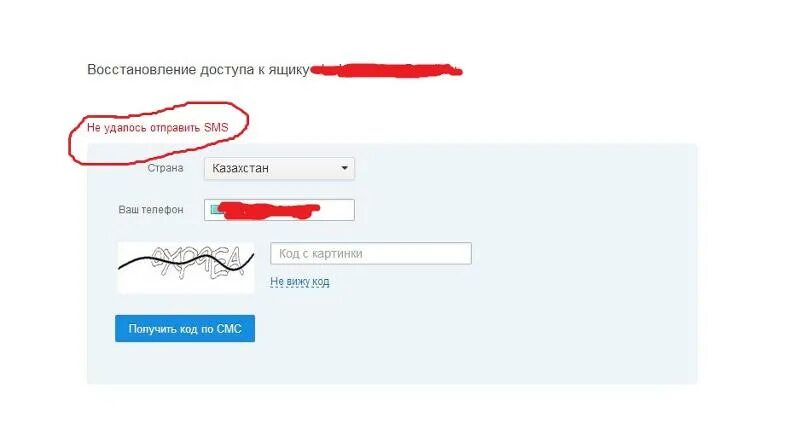Click the white margin of captcha image
Viewport: 800px width, 425px height.
(x=186, y=287)
